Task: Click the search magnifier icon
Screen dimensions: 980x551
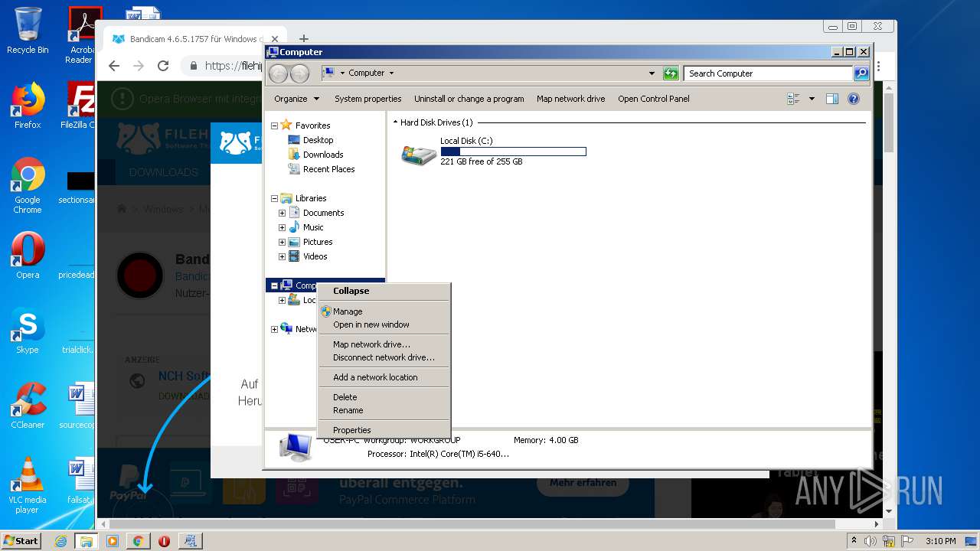Action: [x=861, y=73]
